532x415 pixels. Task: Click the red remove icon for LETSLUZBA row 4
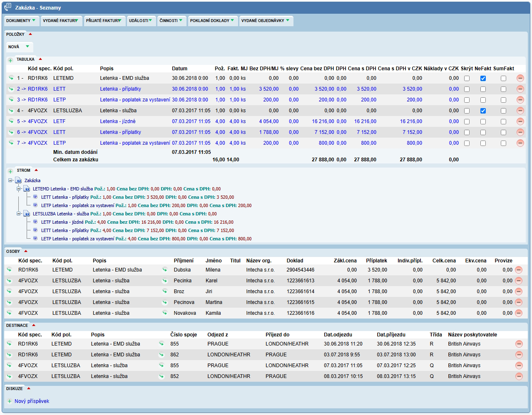pos(520,111)
